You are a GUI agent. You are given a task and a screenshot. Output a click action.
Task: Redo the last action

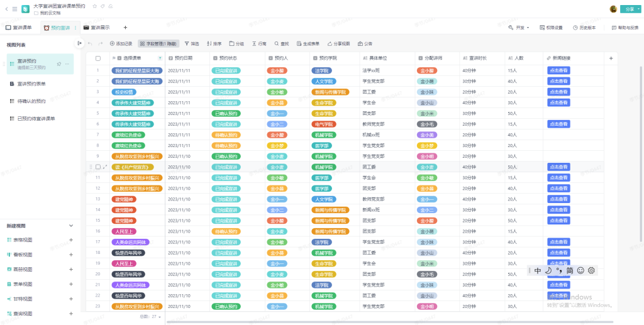[x=100, y=43]
